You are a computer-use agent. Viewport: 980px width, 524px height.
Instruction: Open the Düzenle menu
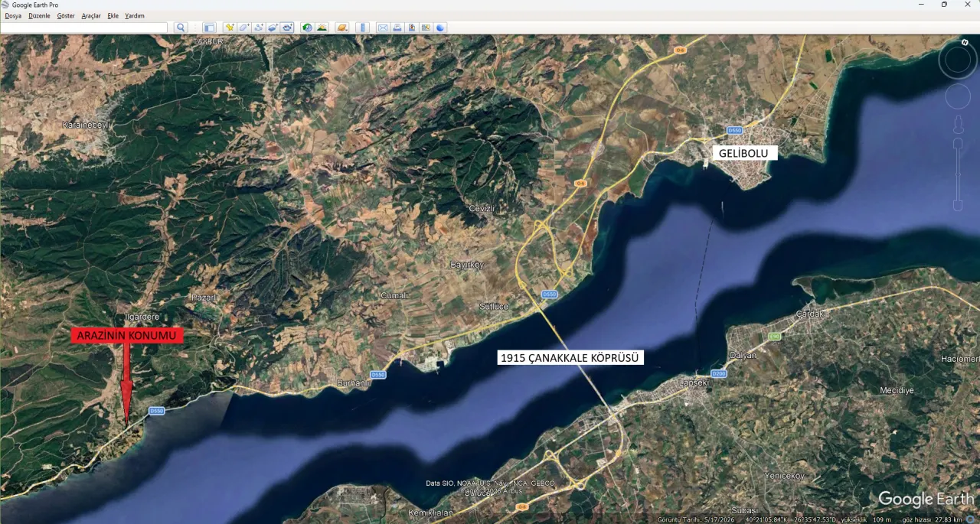[x=39, y=15]
